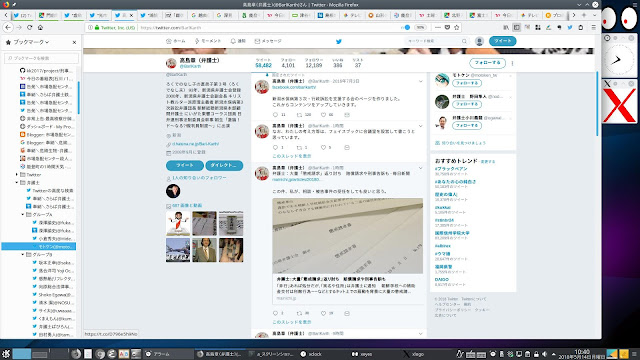
Task: Click ツイート button under profile bio
Action: [x=184, y=165]
